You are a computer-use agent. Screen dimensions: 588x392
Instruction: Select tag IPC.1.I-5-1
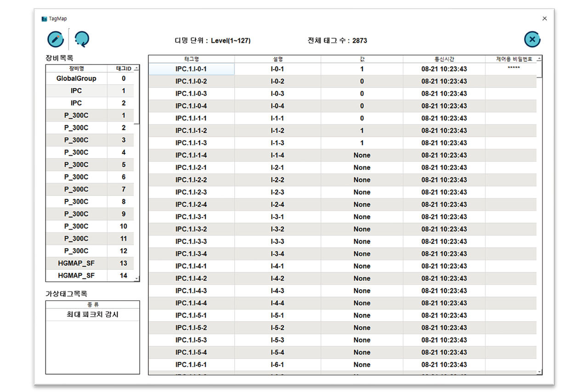point(192,315)
